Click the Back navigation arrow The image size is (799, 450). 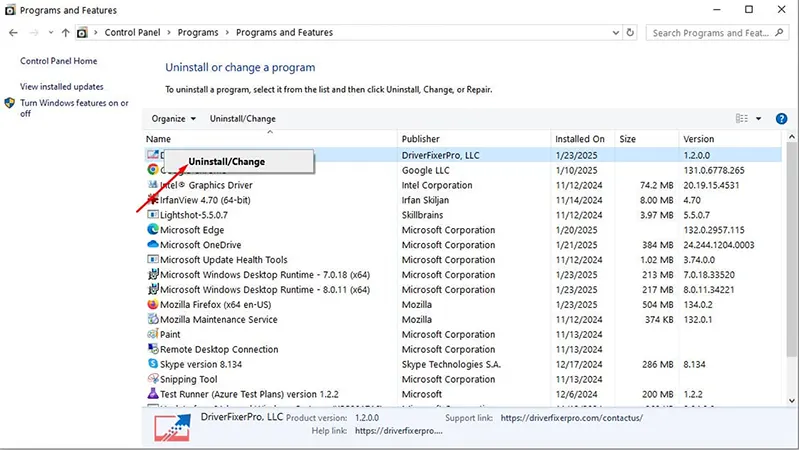pyautogui.click(x=13, y=33)
